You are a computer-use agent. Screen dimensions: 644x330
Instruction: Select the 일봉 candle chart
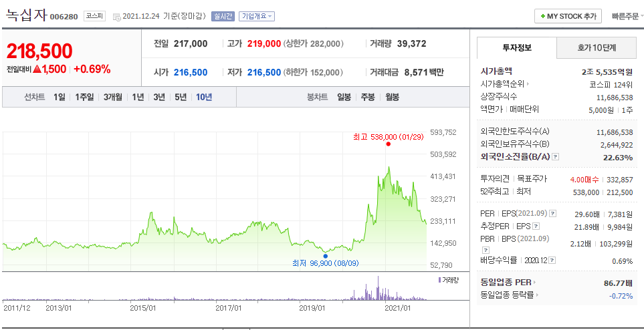[344, 98]
